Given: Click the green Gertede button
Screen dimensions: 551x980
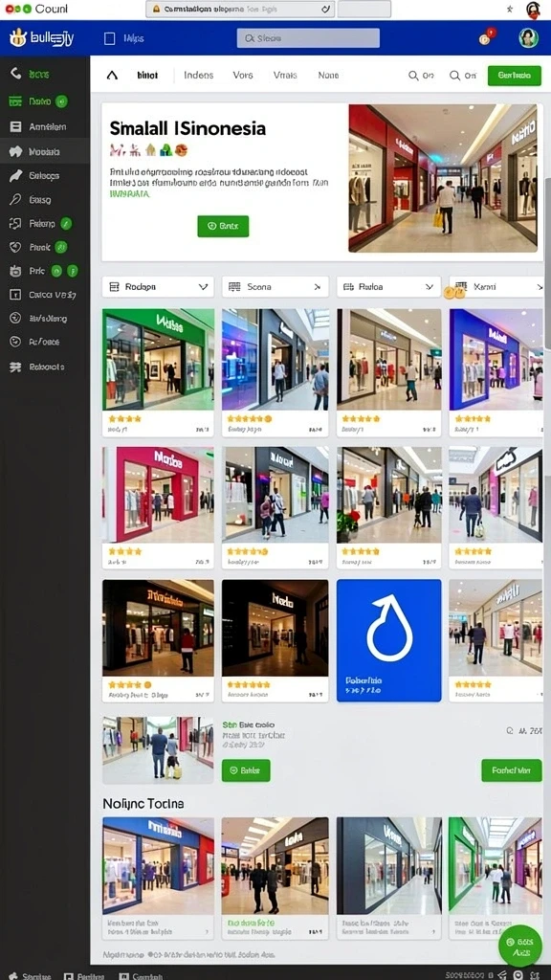Looking at the screenshot, I should click(x=514, y=76).
